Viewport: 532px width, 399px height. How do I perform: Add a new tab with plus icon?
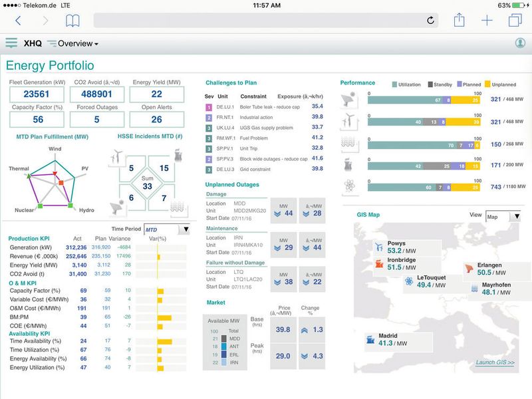click(487, 21)
